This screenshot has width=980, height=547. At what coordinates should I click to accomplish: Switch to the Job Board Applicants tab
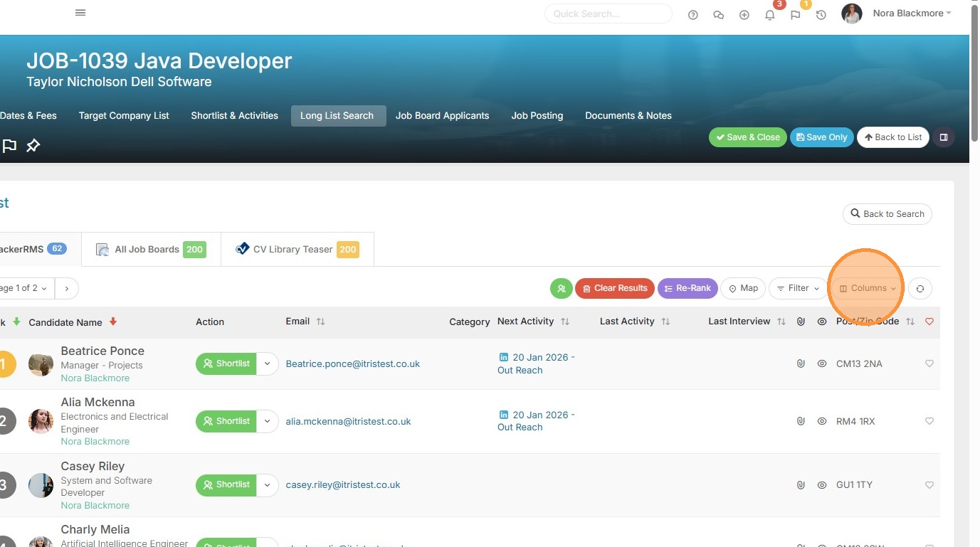[x=442, y=116]
